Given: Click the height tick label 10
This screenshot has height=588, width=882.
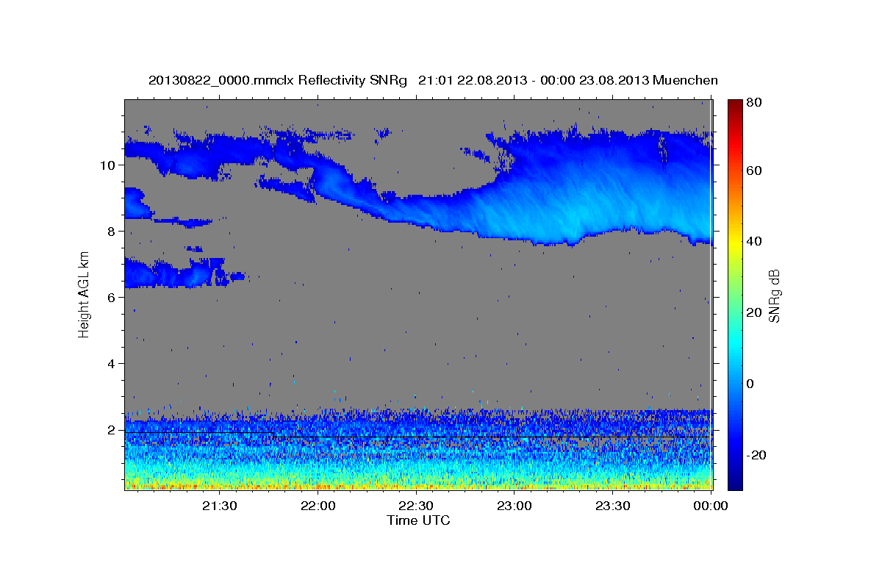Looking at the screenshot, I should click(108, 165).
